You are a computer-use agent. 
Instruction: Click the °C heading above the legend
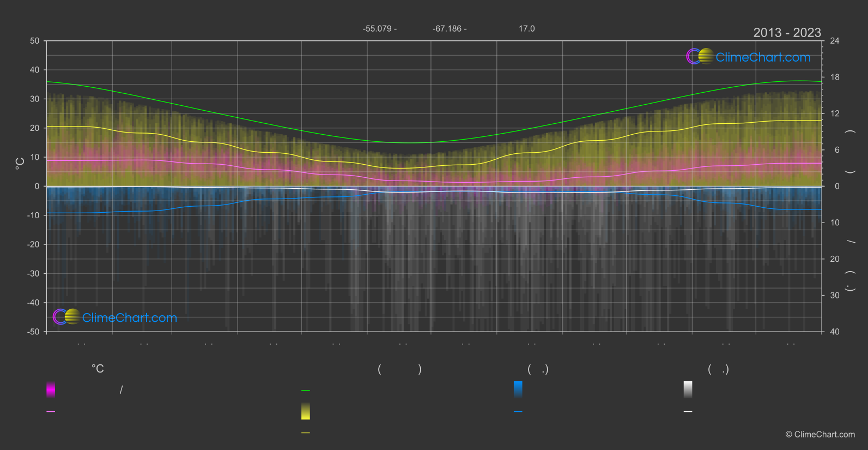pyautogui.click(x=98, y=369)
